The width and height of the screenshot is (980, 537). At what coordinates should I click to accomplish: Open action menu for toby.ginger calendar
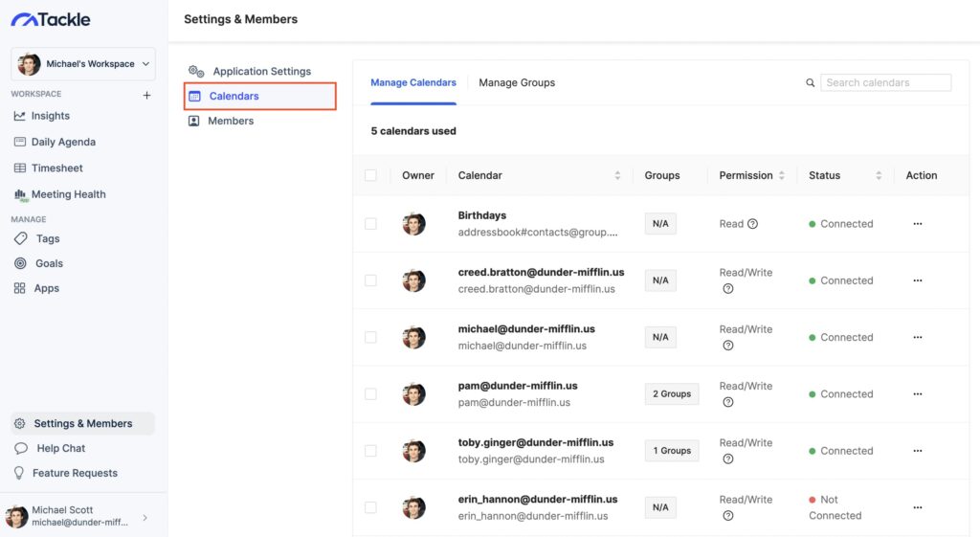coord(918,451)
